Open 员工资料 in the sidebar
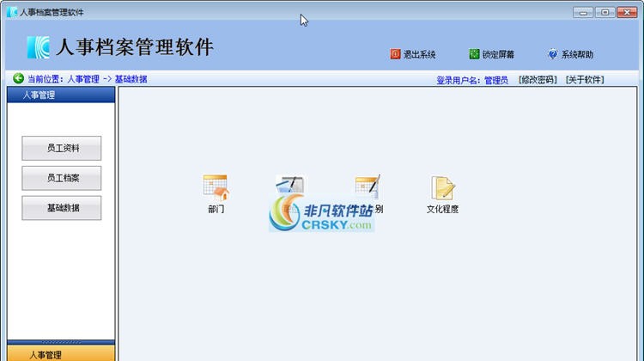The image size is (644, 361). 62,148
